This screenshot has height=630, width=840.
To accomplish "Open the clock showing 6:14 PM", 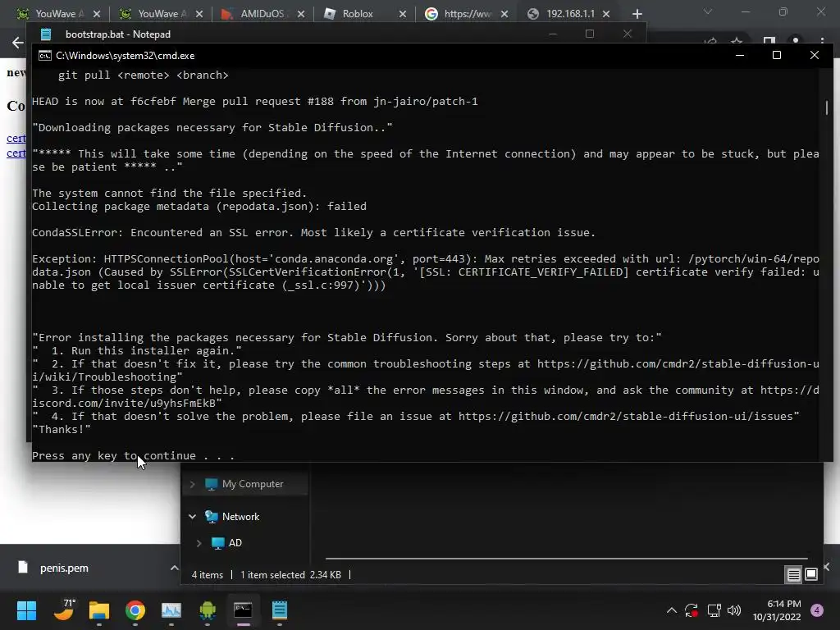I will point(777,610).
